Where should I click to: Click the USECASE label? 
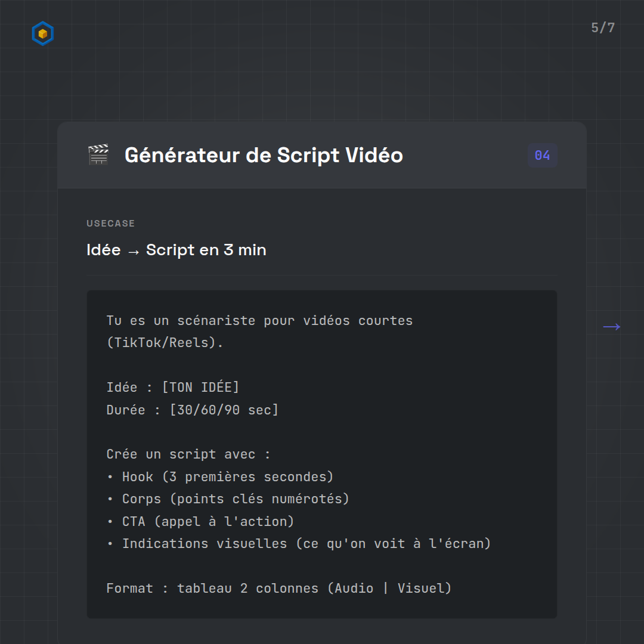tap(110, 224)
